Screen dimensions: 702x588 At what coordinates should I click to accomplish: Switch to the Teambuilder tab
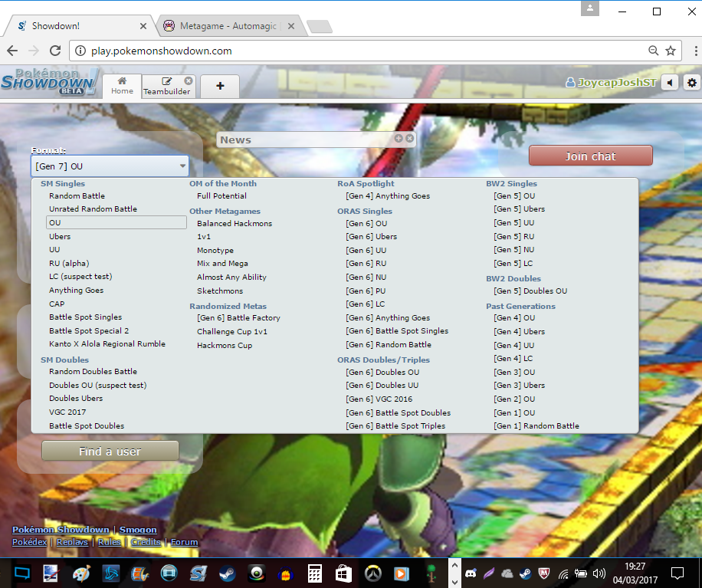[x=167, y=86]
